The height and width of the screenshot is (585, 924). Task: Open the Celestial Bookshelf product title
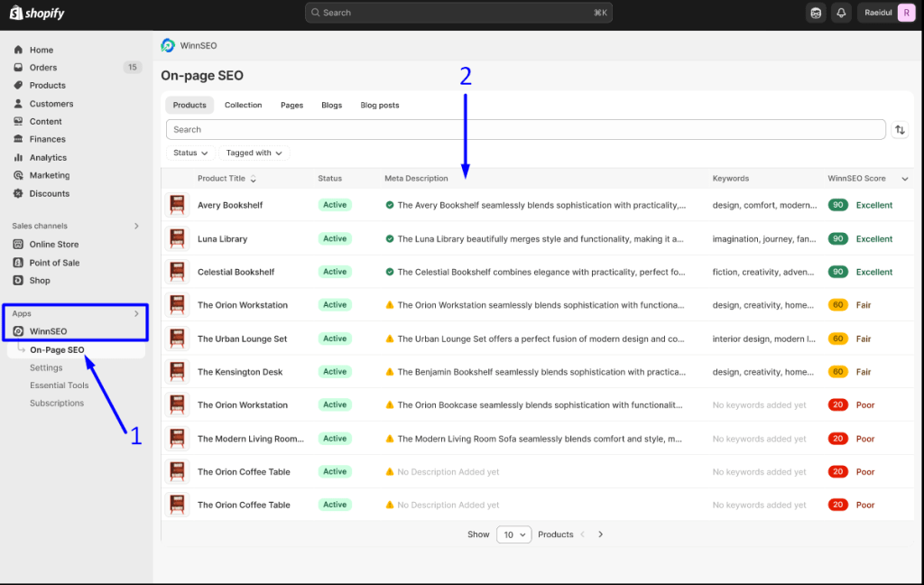(236, 272)
